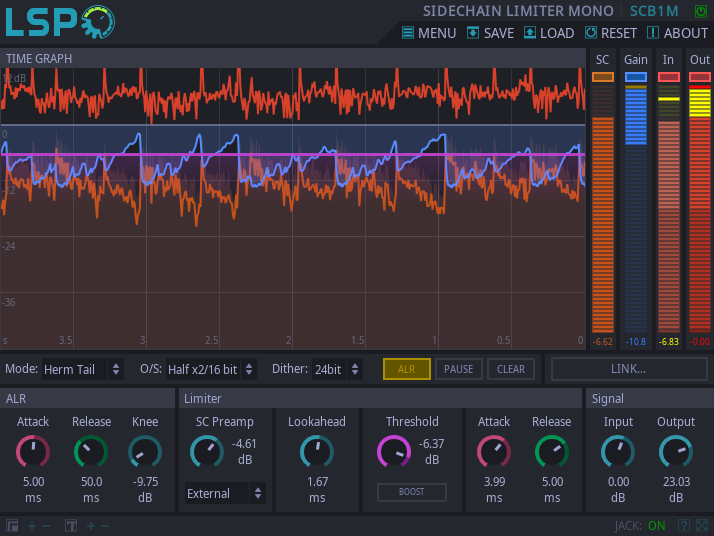Toggle the In red meter visibility

click(x=668, y=77)
